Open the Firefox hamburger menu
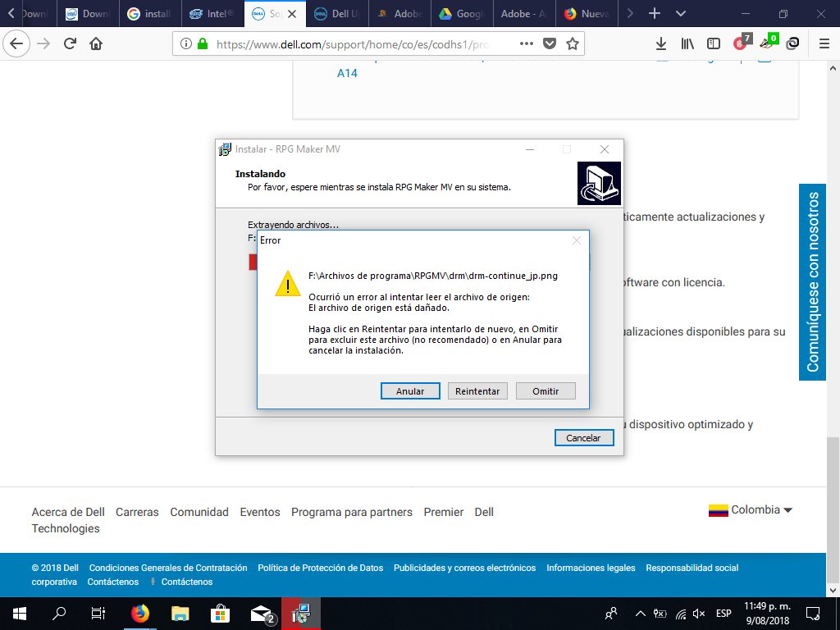This screenshot has width=840, height=630. 824,44
